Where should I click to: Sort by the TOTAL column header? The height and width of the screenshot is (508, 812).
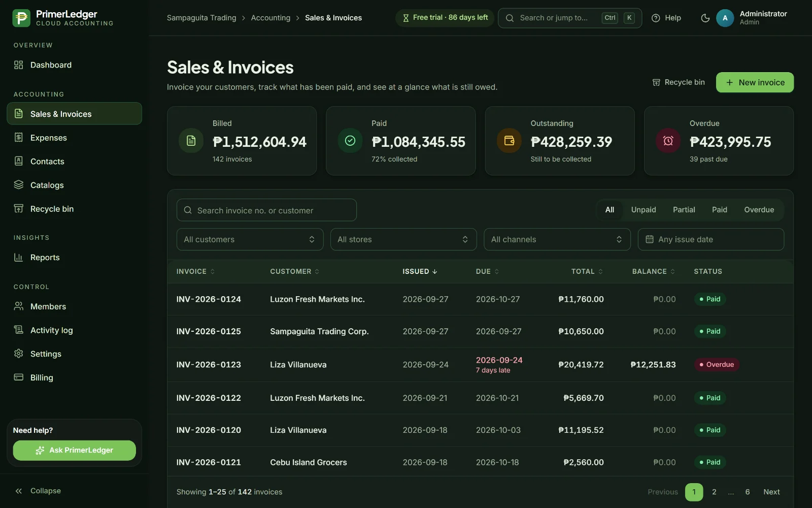click(587, 271)
